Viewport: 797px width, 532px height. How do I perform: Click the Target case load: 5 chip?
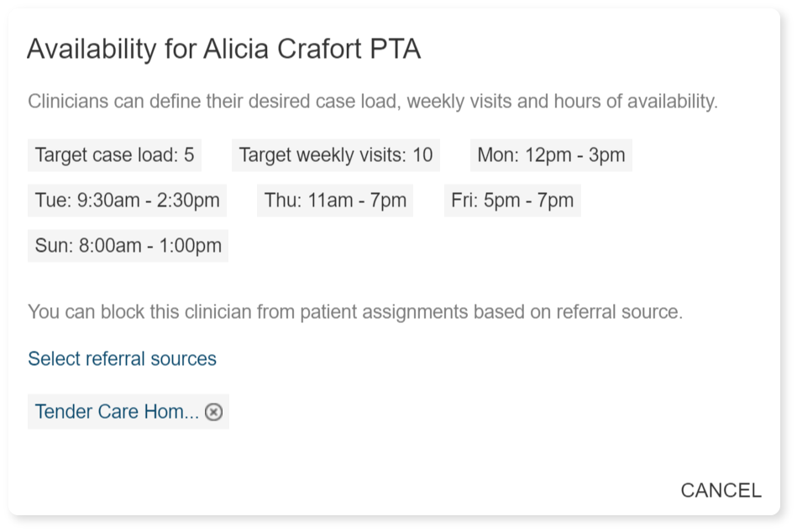click(114, 155)
